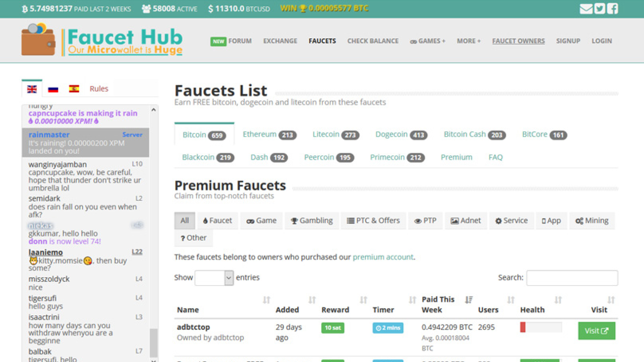Open the FAUCETS menu item
Image resolution: width=644 pixels, height=362 pixels.
[322, 41]
